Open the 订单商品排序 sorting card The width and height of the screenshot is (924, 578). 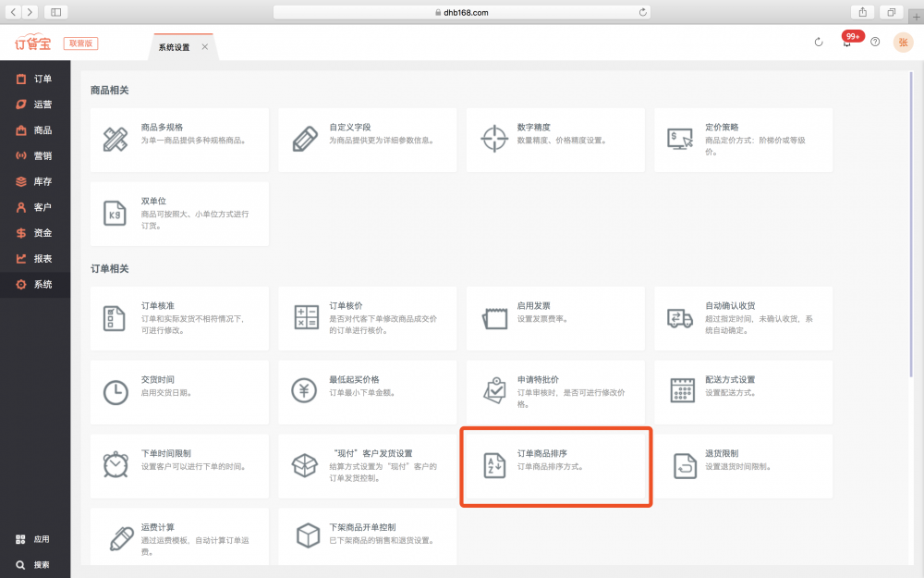(556, 466)
